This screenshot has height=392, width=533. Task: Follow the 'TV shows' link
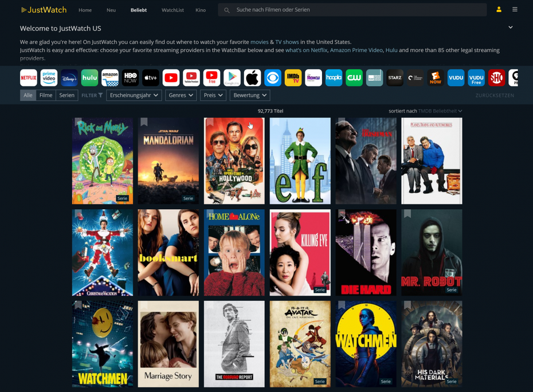(287, 42)
